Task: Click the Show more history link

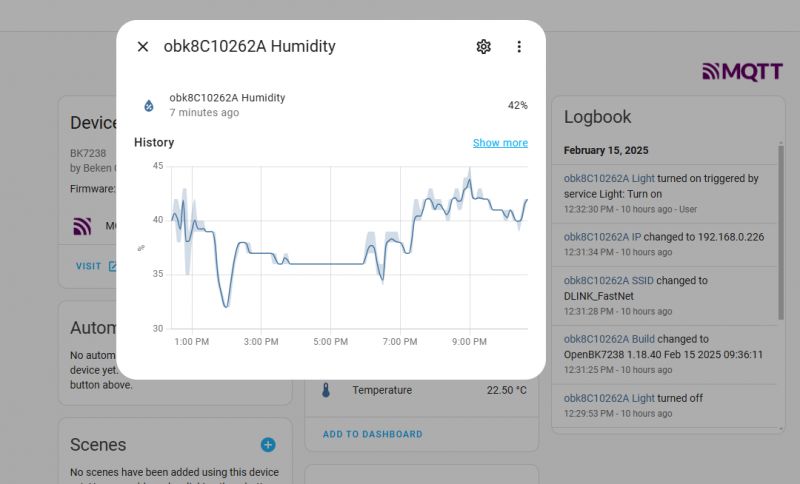Action: pyautogui.click(x=500, y=143)
